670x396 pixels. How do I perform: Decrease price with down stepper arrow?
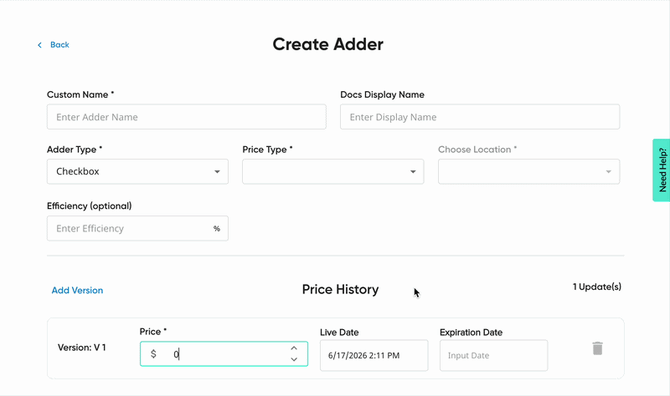point(294,359)
